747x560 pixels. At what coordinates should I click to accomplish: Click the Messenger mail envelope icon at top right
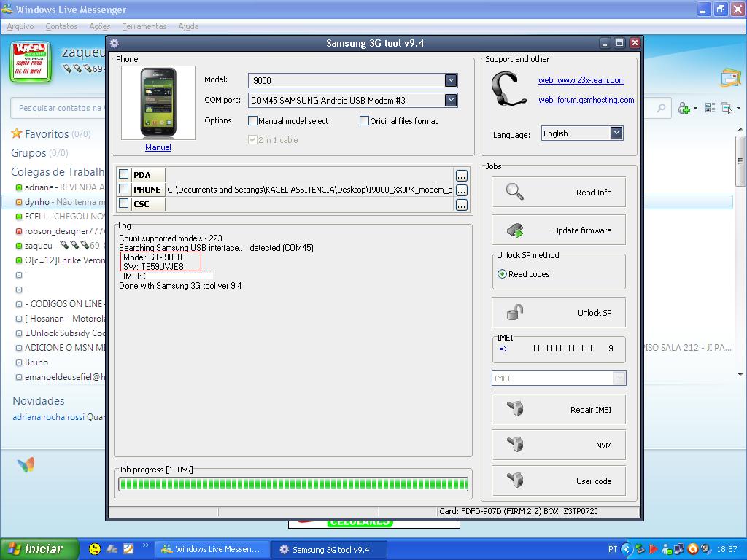tap(730, 78)
